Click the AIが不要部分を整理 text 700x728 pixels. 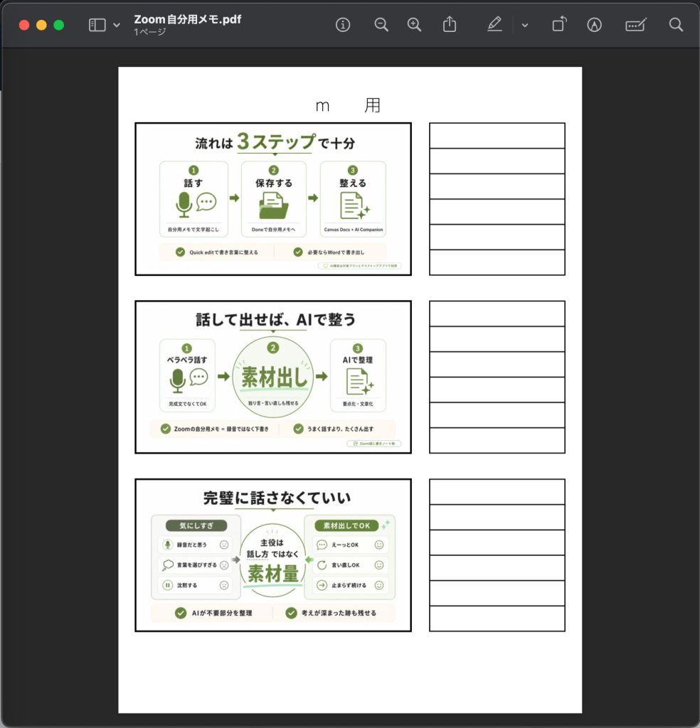pyautogui.click(x=222, y=613)
